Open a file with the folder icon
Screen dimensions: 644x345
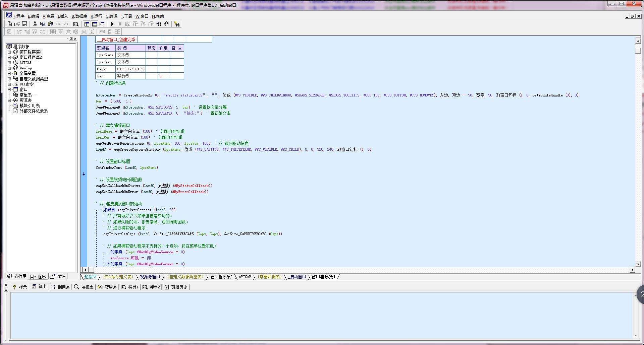click(x=17, y=24)
